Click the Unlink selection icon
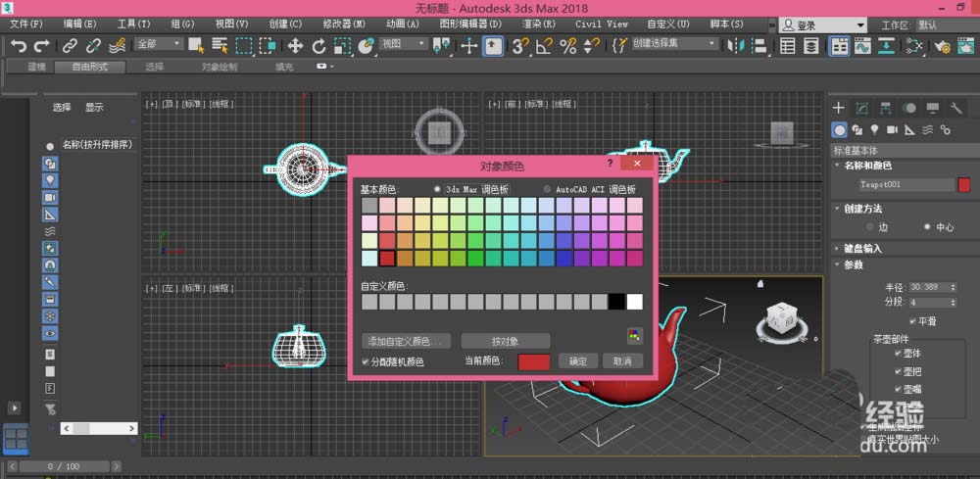Viewport: 980px width, 479px height. point(93,46)
